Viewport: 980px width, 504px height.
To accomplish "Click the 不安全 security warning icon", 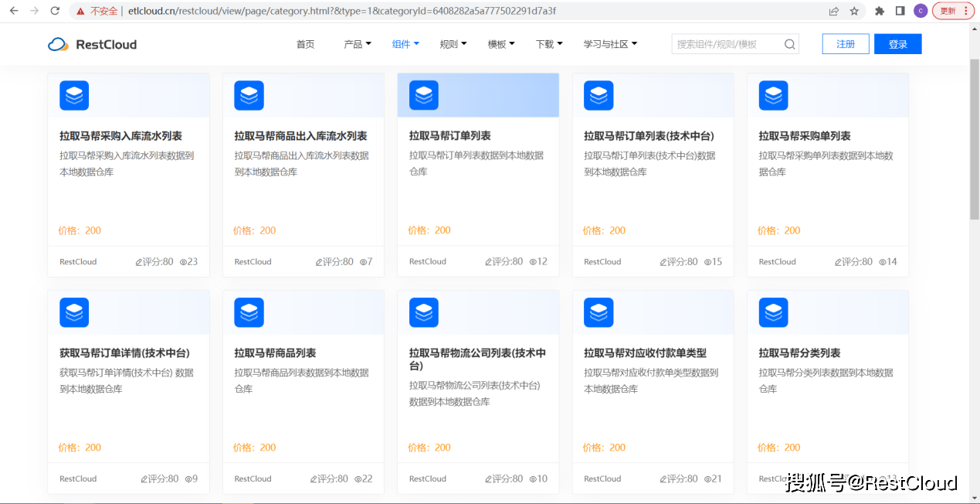I will (80, 11).
